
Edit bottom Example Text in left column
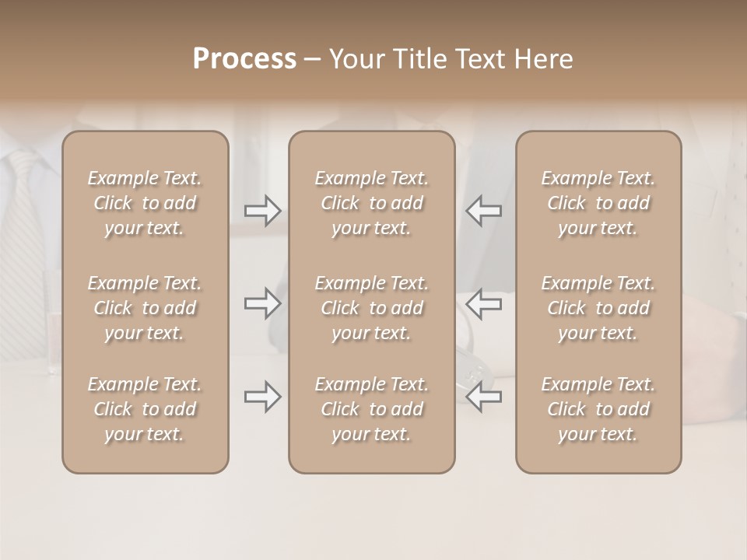pyautogui.click(x=145, y=409)
